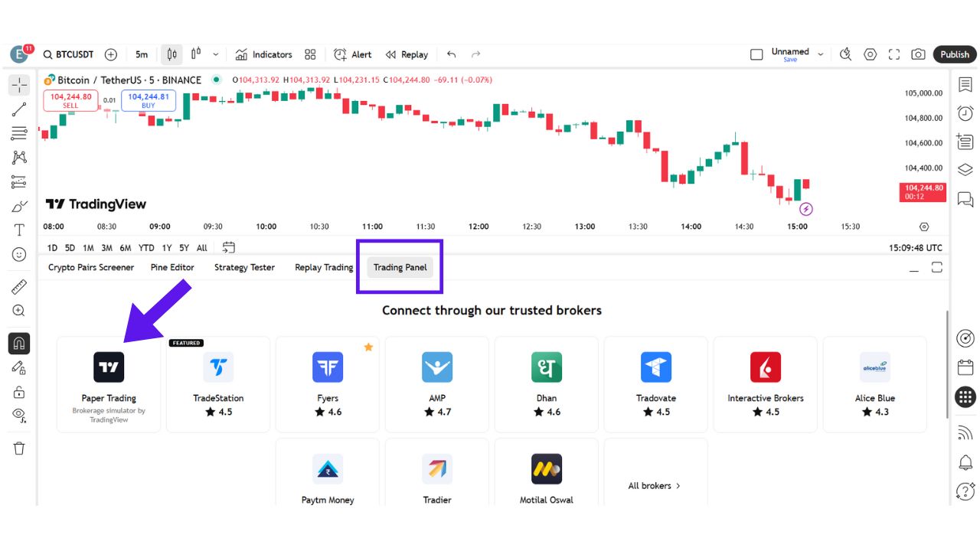Switch to the Replay Trading tab

(x=324, y=267)
